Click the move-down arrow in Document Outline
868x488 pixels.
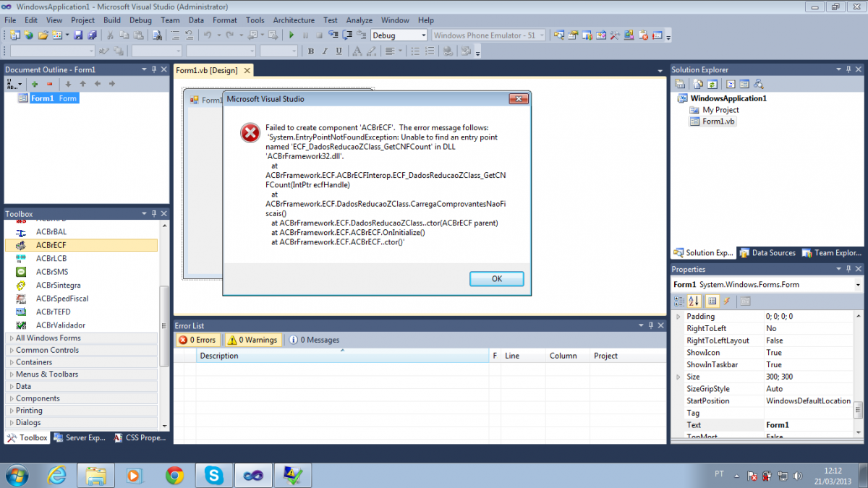pyautogui.click(x=68, y=84)
